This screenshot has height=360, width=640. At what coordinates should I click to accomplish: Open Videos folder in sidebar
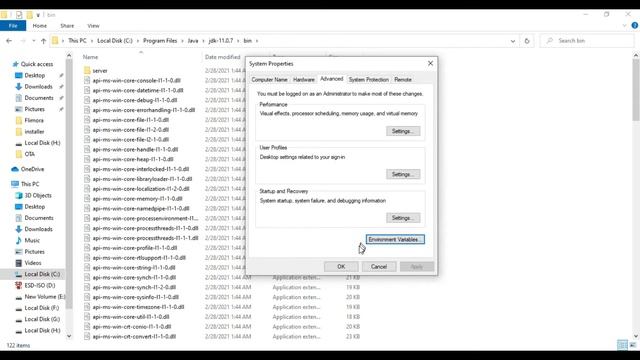(33, 263)
